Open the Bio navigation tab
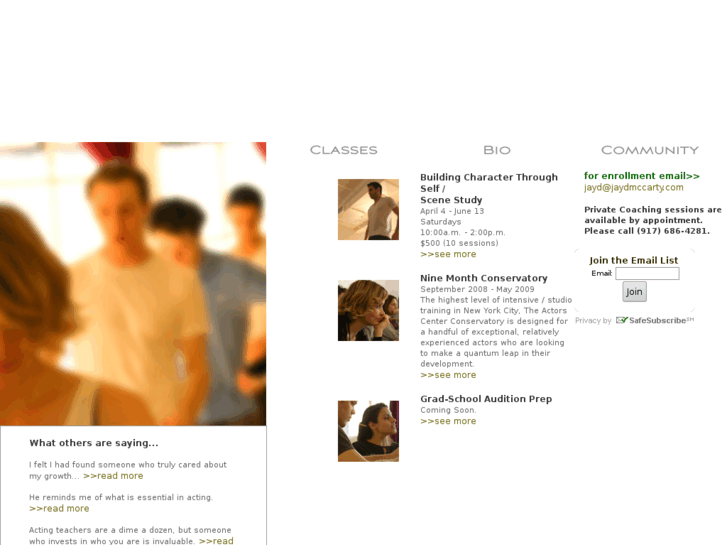This screenshot has width=727, height=545. [x=497, y=150]
